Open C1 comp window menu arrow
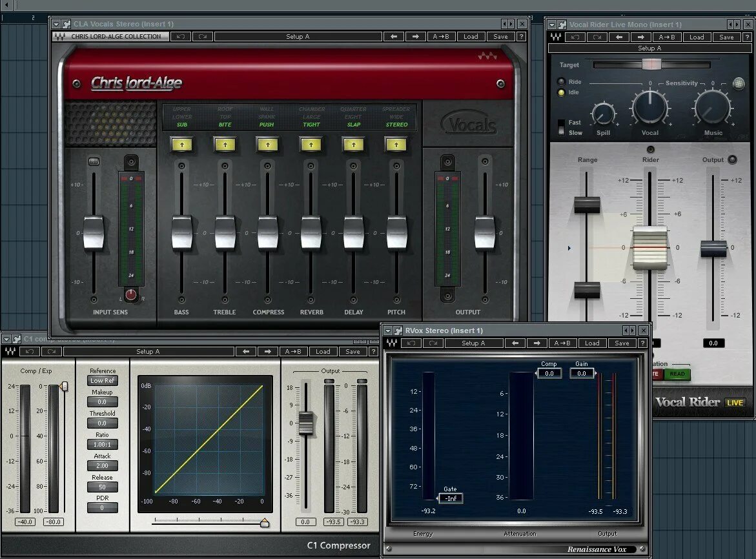This screenshot has width=756, height=559. (x=6, y=340)
